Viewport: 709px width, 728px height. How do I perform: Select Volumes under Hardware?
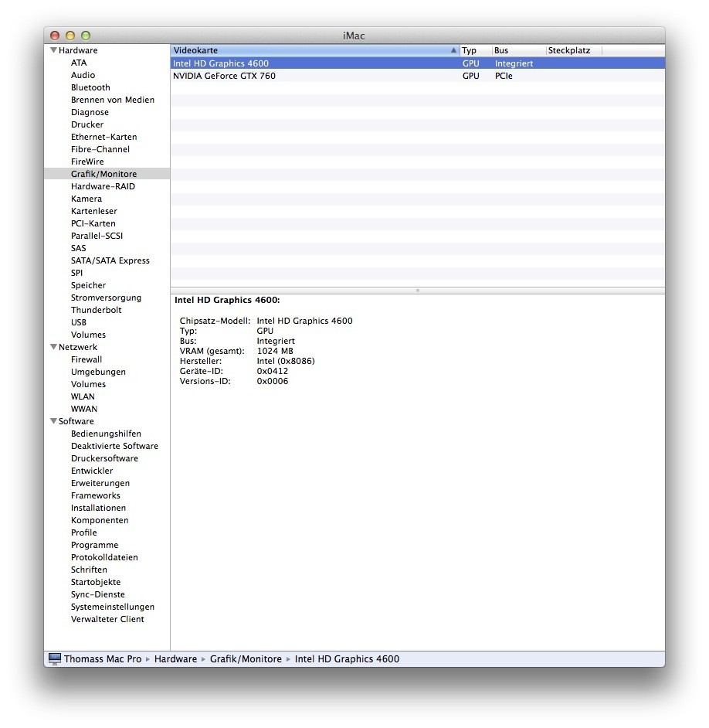click(x=88, y=335)
